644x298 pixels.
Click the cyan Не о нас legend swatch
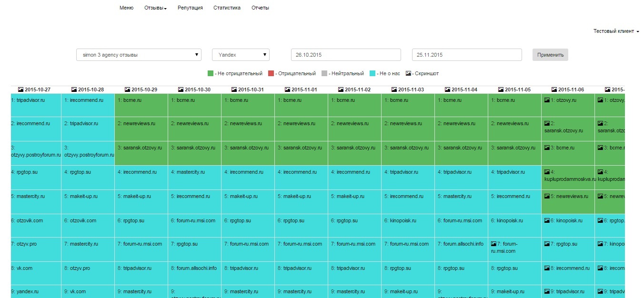(373, 73)
